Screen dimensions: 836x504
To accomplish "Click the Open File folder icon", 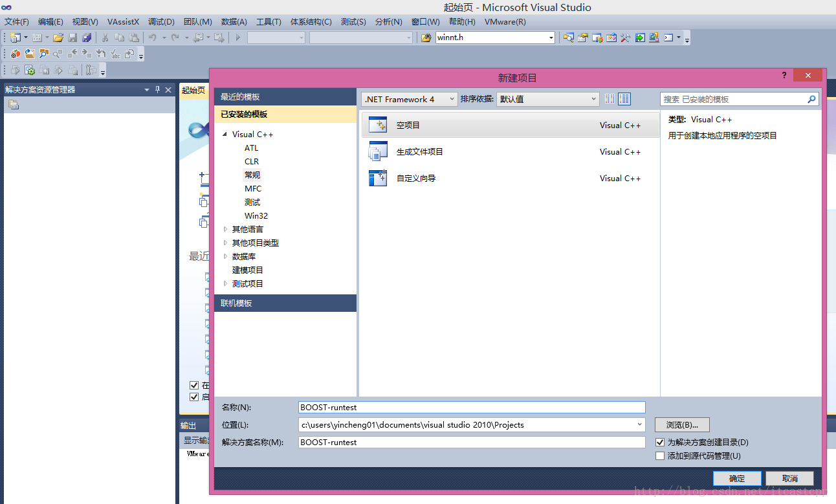I will [x=58, y=38].
